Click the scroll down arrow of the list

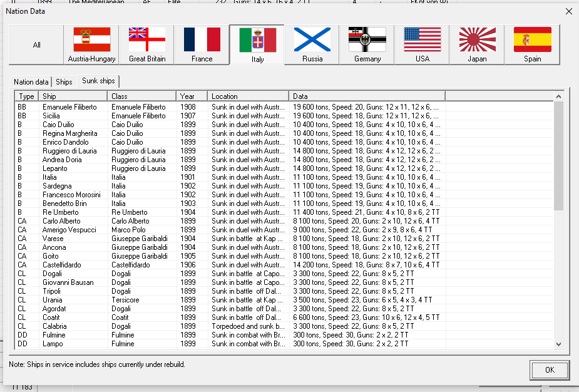[x=558, y=344]
